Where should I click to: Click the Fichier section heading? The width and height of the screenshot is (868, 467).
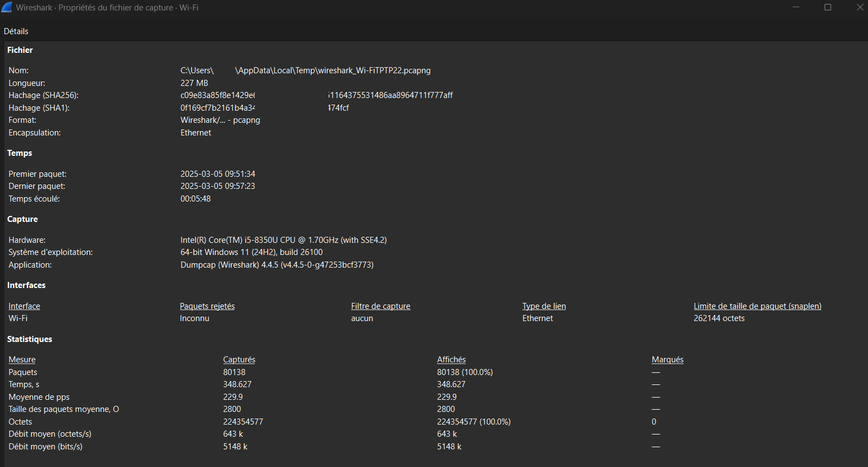[x=20, y=50]
